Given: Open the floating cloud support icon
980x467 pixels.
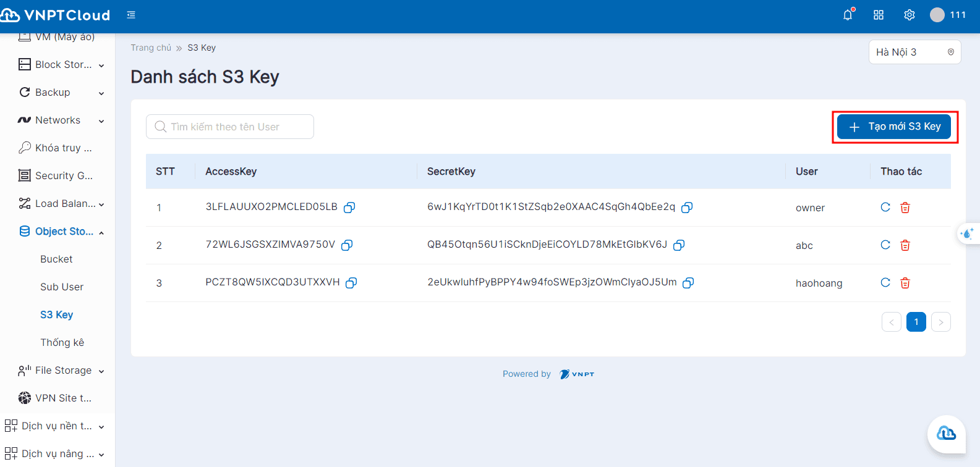Looking at the screenshot, I should click(x=947, y=434).
